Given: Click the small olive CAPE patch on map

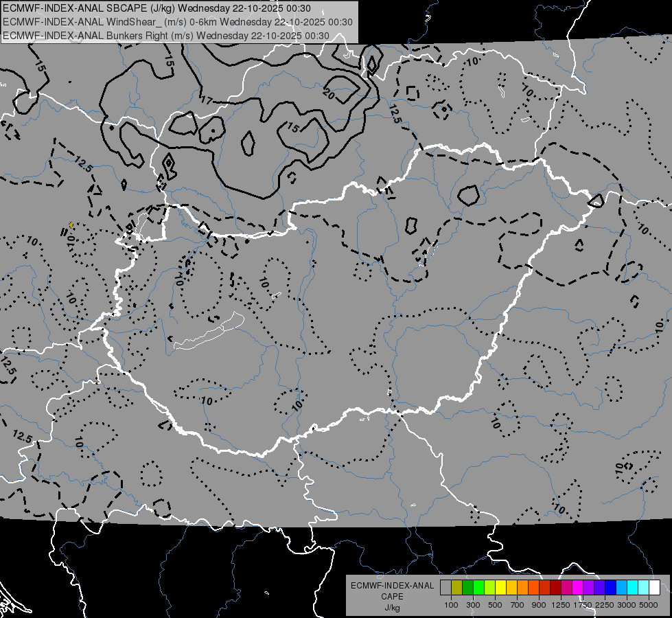Looking at the screenshot, I should [71, 225].
